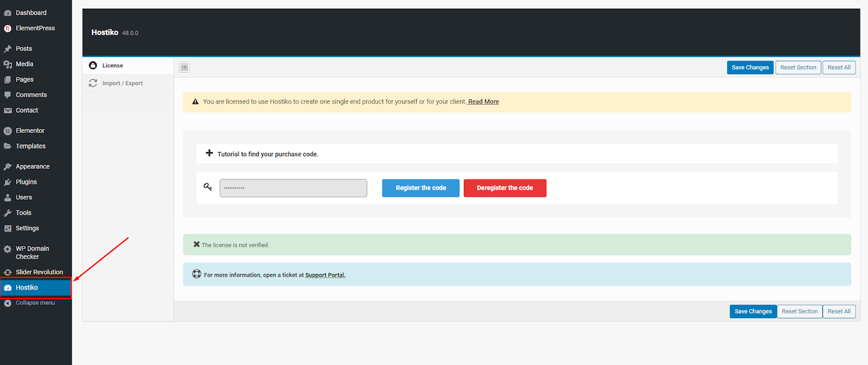Screen dimensions: 868x365
Task: Click the Elementor logo icon
Action: (x=8, y=131)
